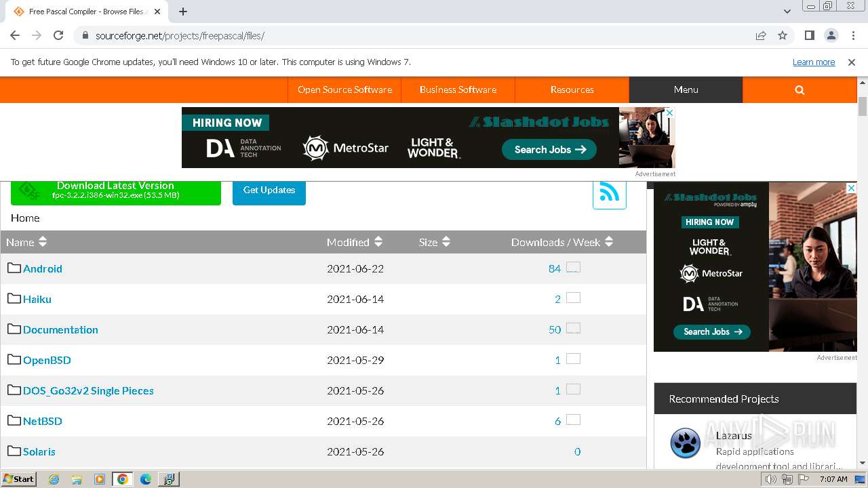Click the browser forward arrow
Viewport: 868px width, 488px height.
pyautogui.click(x=37, y=35)
